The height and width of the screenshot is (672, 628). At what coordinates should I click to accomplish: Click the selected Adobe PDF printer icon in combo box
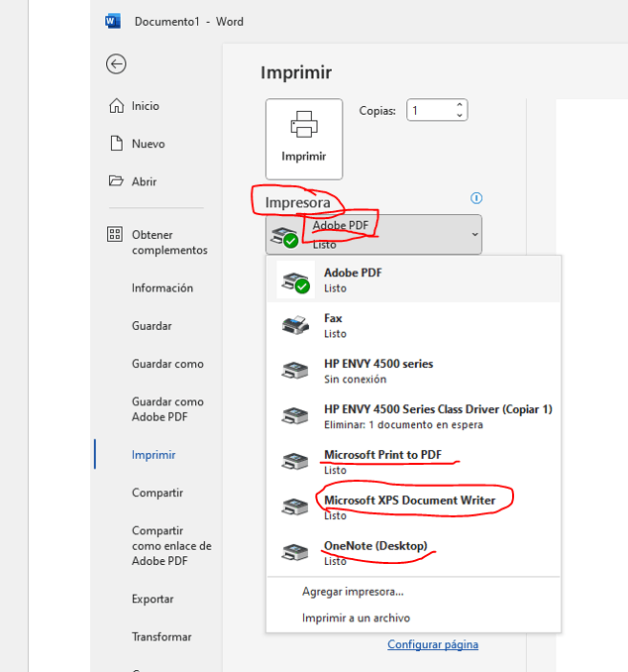pos(285,237)
